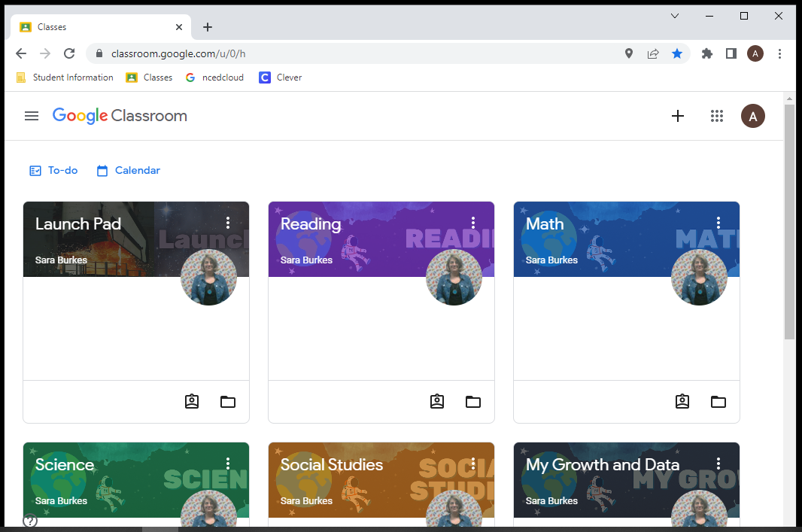The width and height of the screenshot is (802, 532).
Task: Open the Science class title
Action: pos(65,465)
